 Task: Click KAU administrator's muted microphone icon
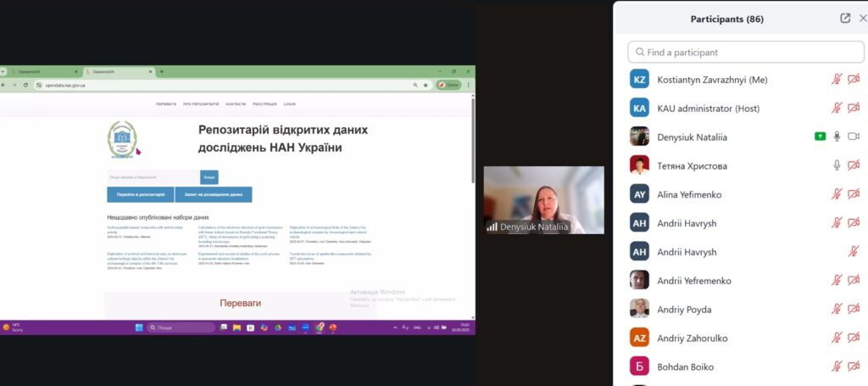pyautogui.click(x=837, y=108)
